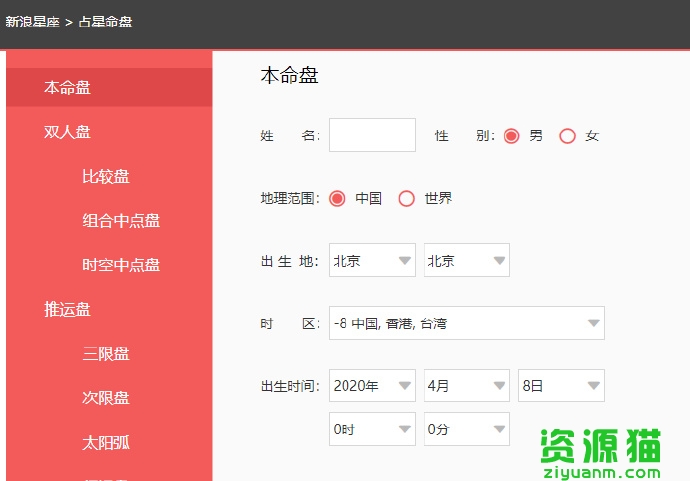Choose 世界 for 地理范围
The height and width of the screenshot is (481, 690).
click(x=406, y=198)
